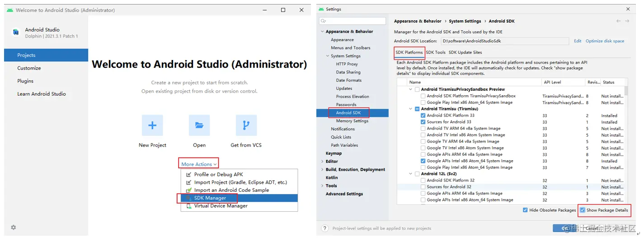Click the search magnifier in Settings
This screenshot has height=241, width=644.
point(323,21)
